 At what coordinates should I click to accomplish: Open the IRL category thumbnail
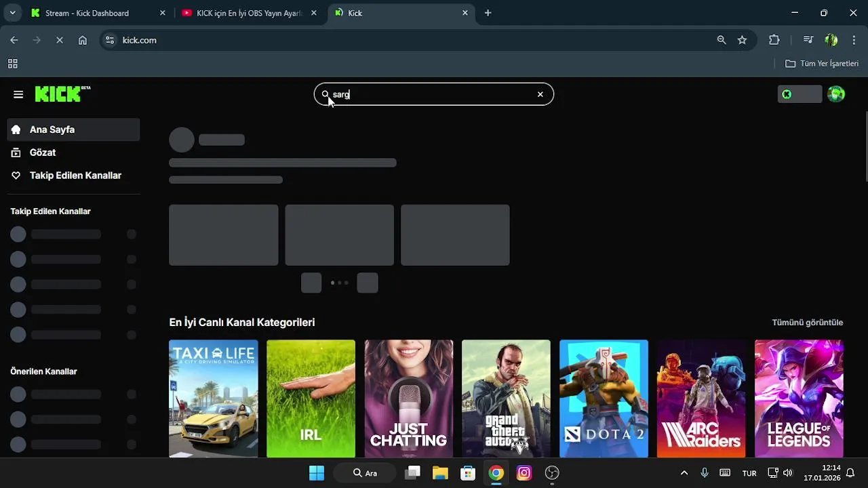tap(311, 399)
